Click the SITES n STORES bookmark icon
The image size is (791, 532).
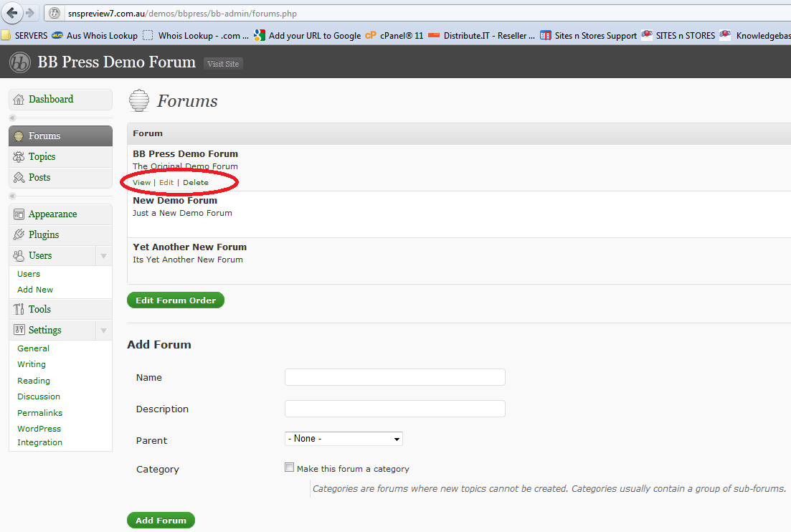tap(647, 35)
